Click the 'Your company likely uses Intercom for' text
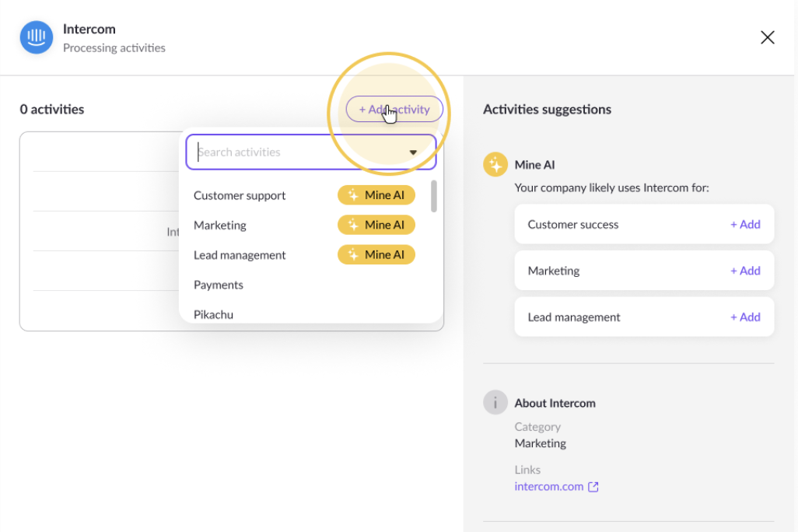 [x=612, y=187]
